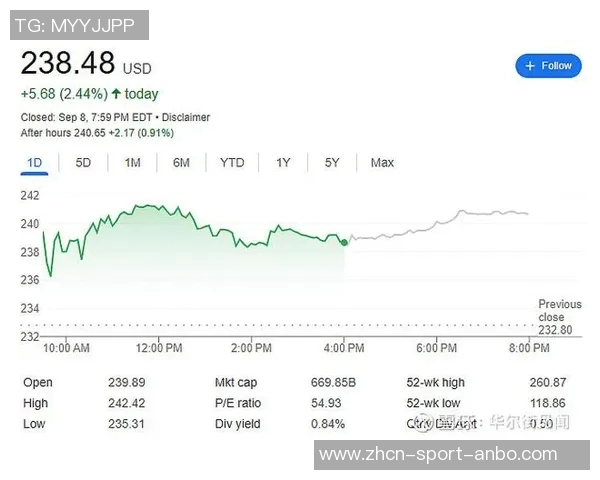Screen dimensions: 600x480
Task: Select the 1M range tab
Action: [132, 163]
